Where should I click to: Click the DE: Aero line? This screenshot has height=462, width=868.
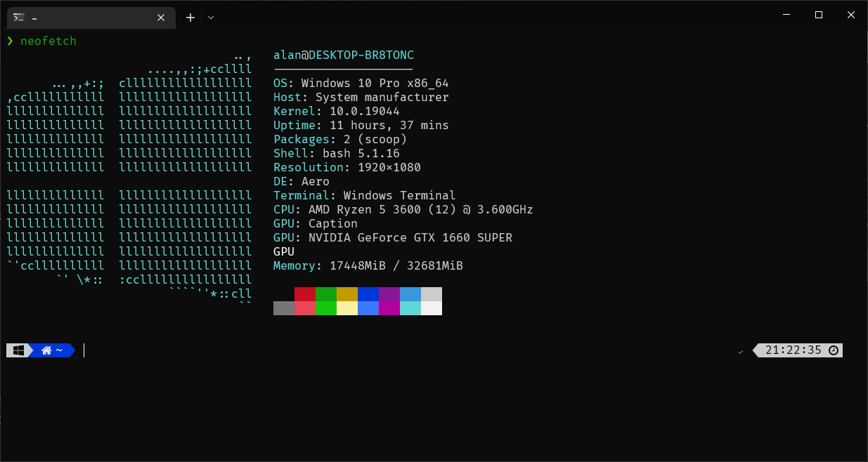pos(302,182)
